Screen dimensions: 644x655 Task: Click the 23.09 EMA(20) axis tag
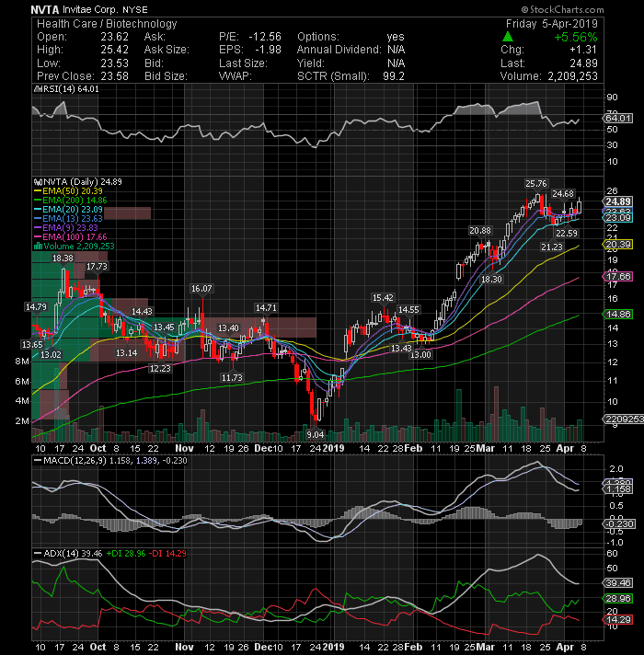pyautogui.click(x=618, y=218)
